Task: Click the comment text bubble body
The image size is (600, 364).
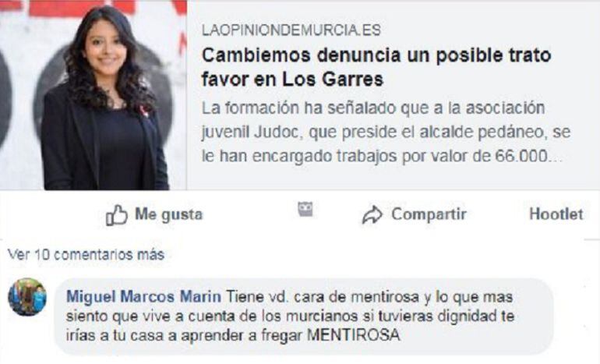Action: pyautogui.click(x=304, y=316)
